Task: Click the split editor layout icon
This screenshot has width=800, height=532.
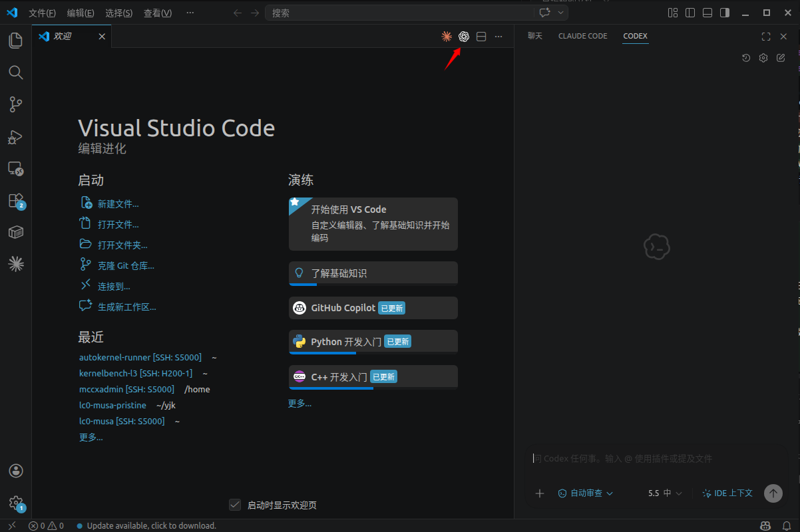Action: (x=481, y=37)
